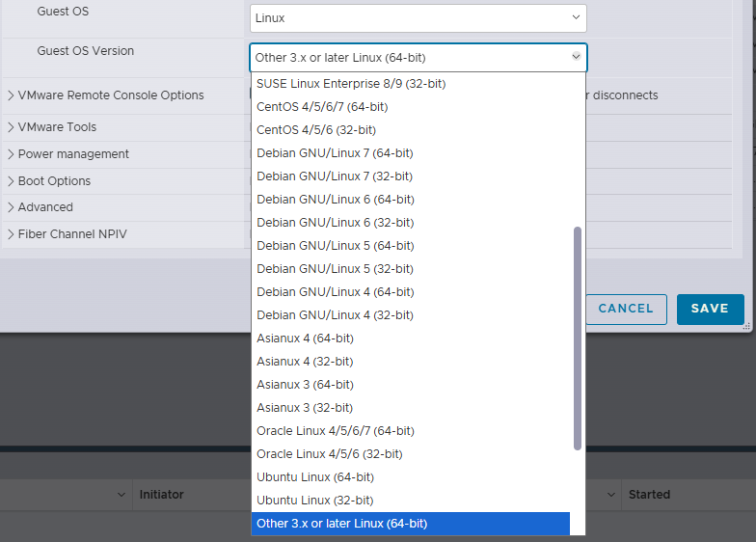Screen dimensions: 756x542
Task: Open the Guest OS dropdown showing Linux
Action: pyautogui.click(x=418, y=18)
